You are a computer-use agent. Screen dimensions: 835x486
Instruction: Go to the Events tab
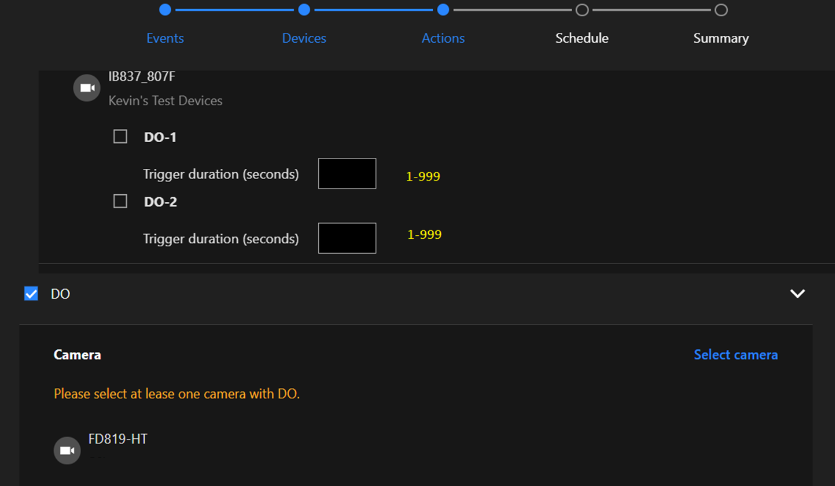165,38
